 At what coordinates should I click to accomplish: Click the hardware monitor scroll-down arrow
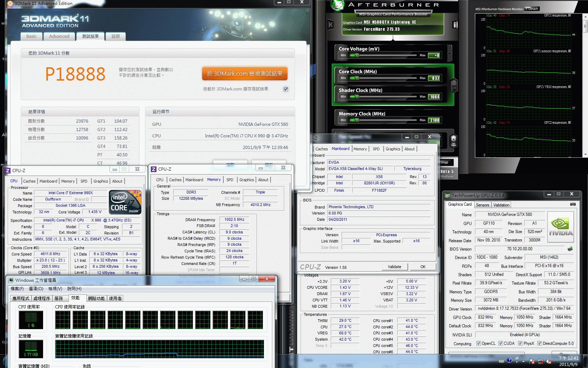585,155
